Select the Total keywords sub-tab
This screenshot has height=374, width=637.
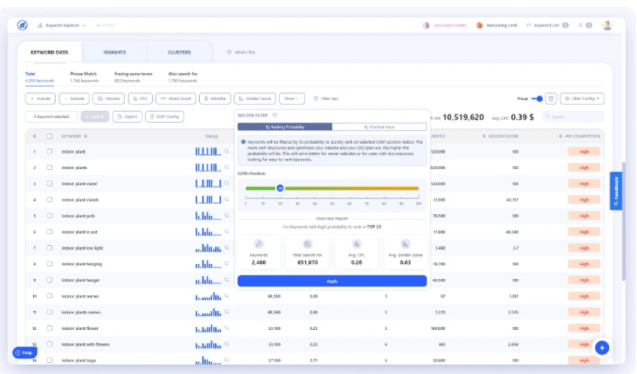tap(39, 77)
